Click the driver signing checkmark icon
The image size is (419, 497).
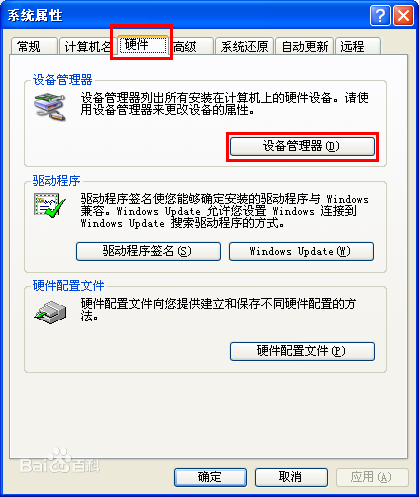pyautogui.click(x=50, y=206)
